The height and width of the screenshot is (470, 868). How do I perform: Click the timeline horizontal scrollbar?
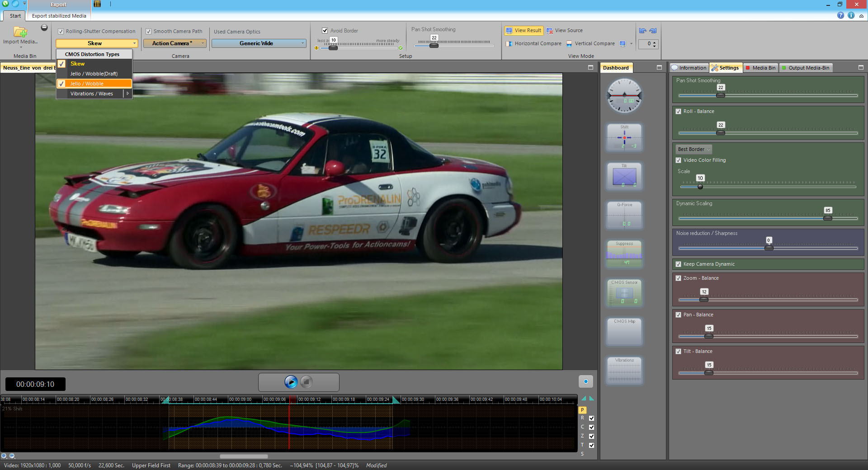(244, 456)
